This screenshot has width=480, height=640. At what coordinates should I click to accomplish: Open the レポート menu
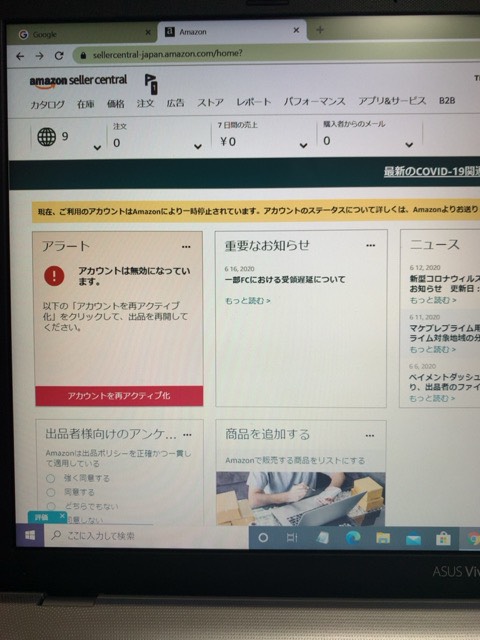click(x=253, y=102)
